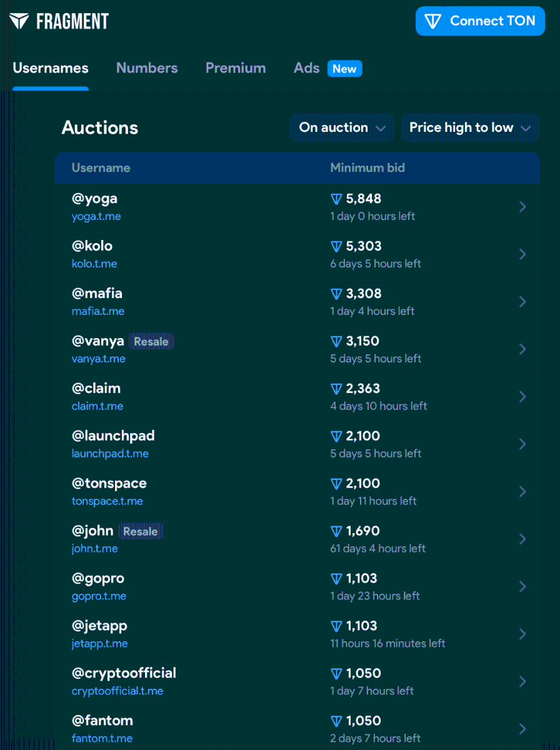Follow the launchpad.t.me link
This screenshot has height=750, width=560.
pyautogui.click(x=110, y=454)
